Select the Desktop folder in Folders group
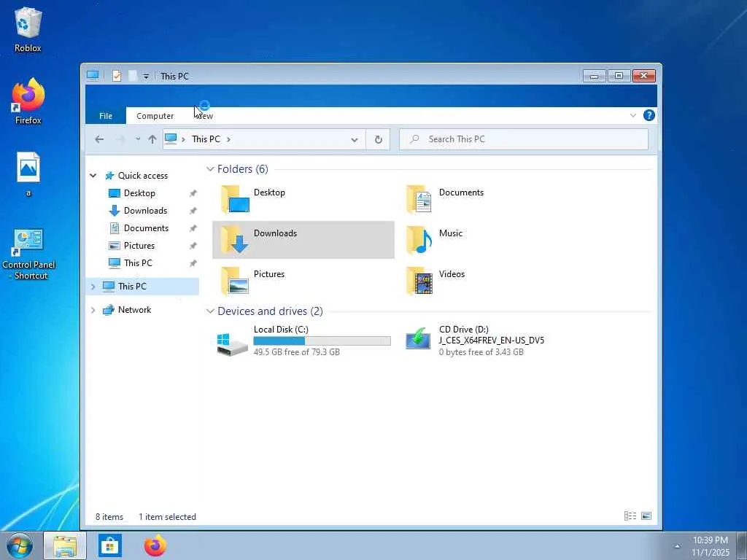Viewport: 747px width, 560px height. 303,199
